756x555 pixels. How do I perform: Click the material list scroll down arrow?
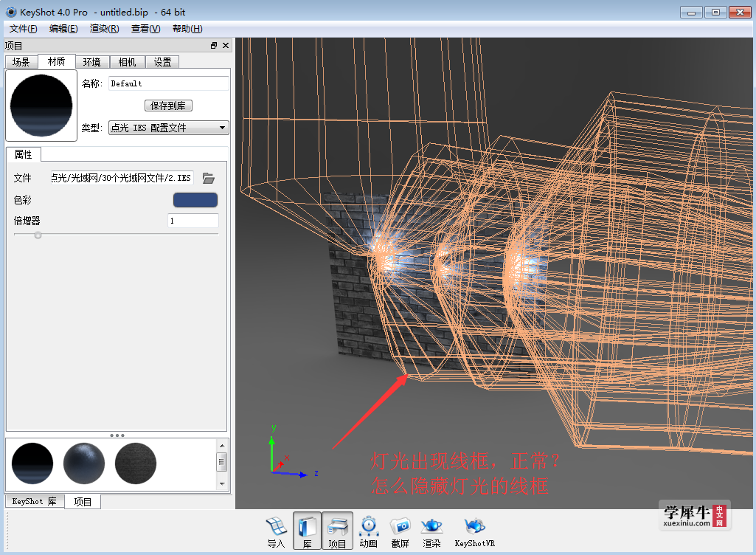click(x=222, y=483)
